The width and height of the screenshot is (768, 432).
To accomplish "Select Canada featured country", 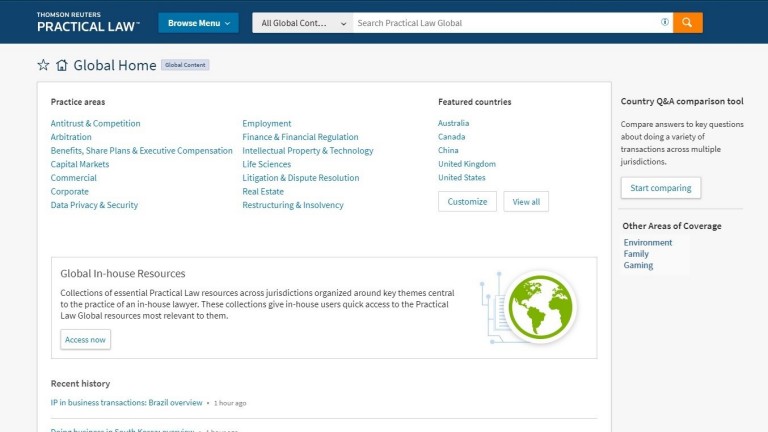I will pos(452,137).
